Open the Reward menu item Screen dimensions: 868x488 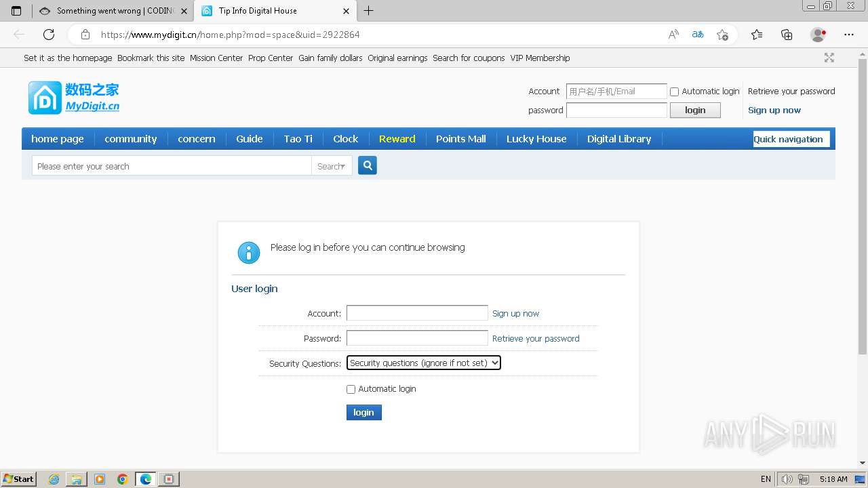click(397, 139)
